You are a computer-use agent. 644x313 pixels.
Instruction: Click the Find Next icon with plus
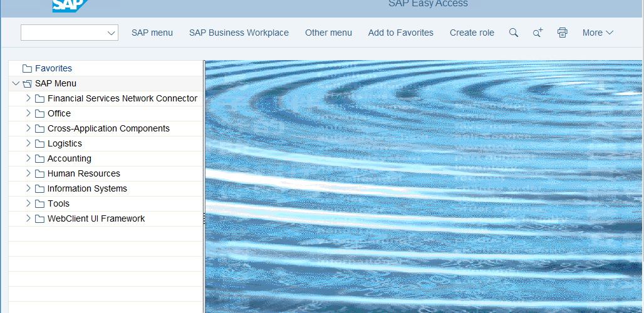point(538,33)
